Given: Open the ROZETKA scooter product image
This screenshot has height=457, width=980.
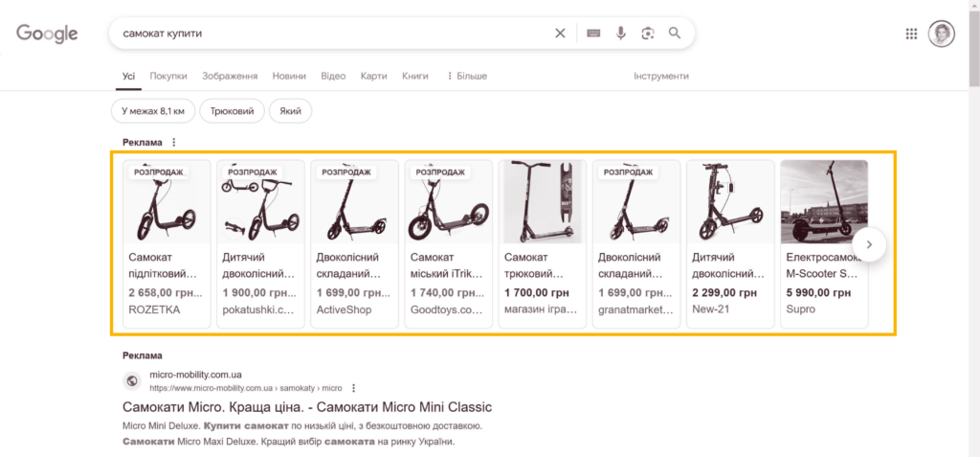Looking at the screenshot, I should pos(167,201).
